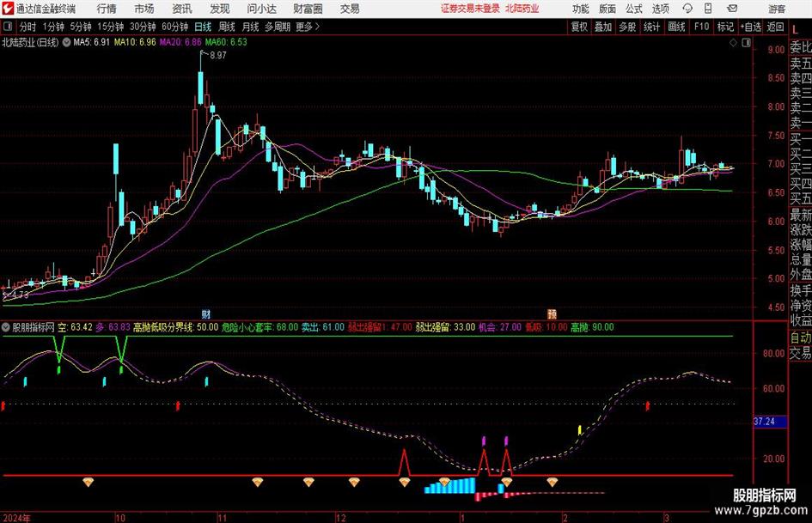The height and width of the screenshot is (523, 812).
Task: Open the 公式 menu
Action: click(x=634, y=9)
